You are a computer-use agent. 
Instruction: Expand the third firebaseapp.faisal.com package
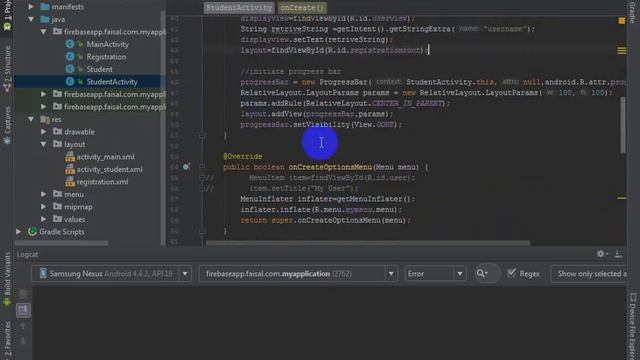pos(43,107)
